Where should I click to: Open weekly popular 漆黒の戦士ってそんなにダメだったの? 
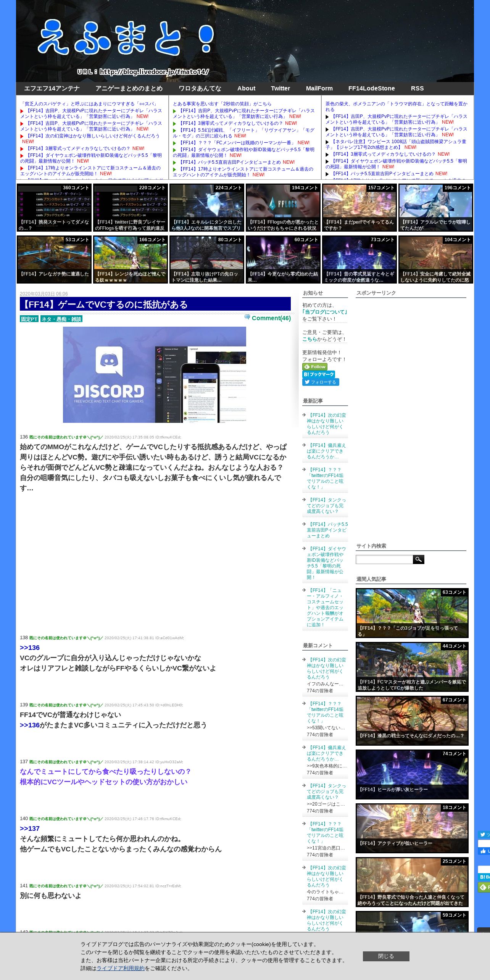(412, 720)
